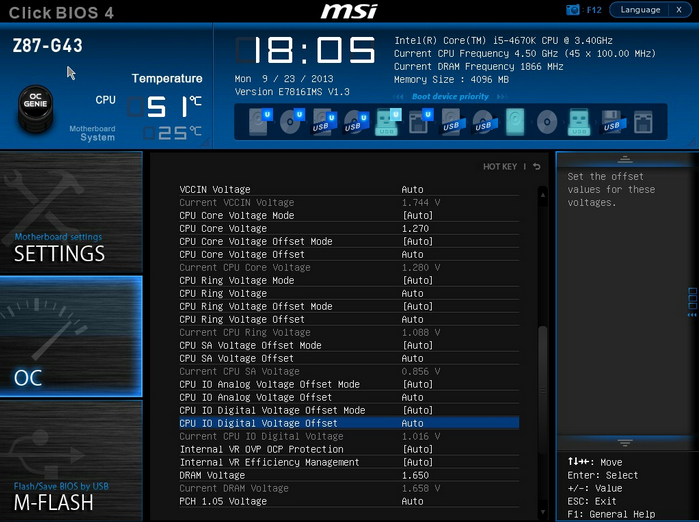
Task: Open the Language selector
Action: click(640, 10)
